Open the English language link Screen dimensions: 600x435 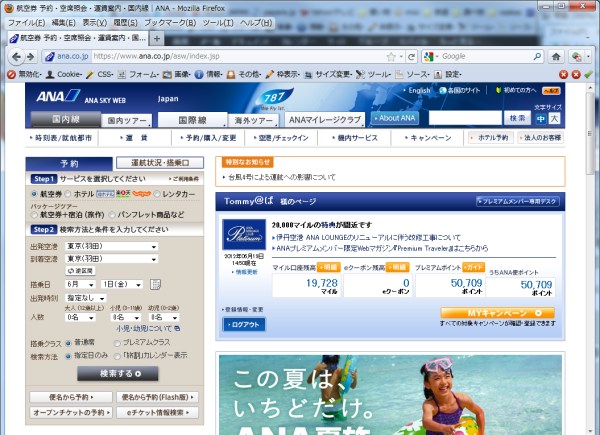417,90
